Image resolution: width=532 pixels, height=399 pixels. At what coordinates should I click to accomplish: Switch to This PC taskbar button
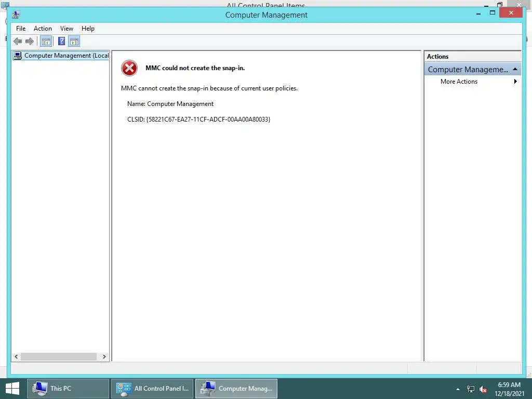[x=68, y=389]
